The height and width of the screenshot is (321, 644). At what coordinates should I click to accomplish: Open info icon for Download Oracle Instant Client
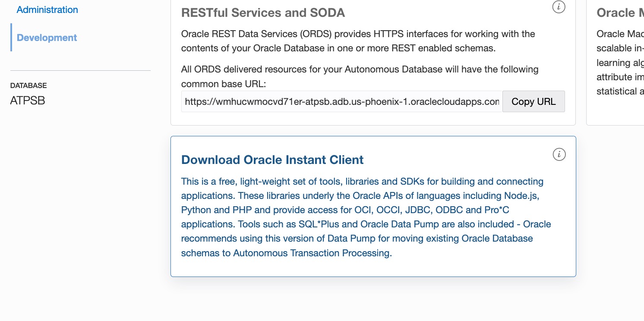tap(559, 154)
